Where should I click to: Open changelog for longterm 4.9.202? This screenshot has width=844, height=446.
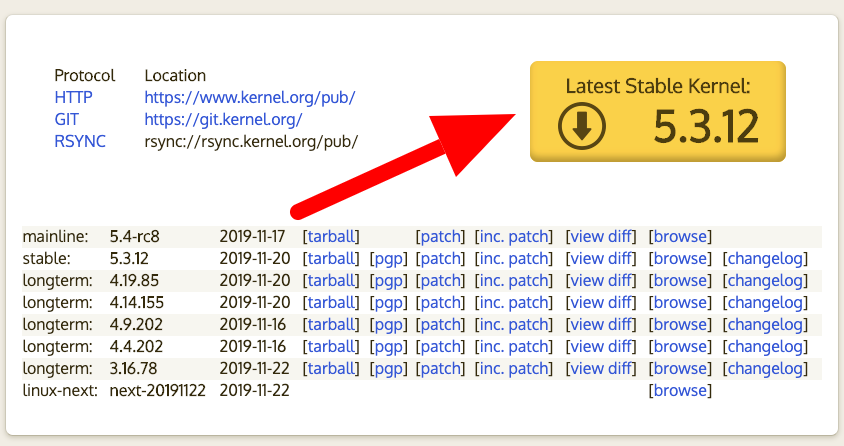(765, 325)
